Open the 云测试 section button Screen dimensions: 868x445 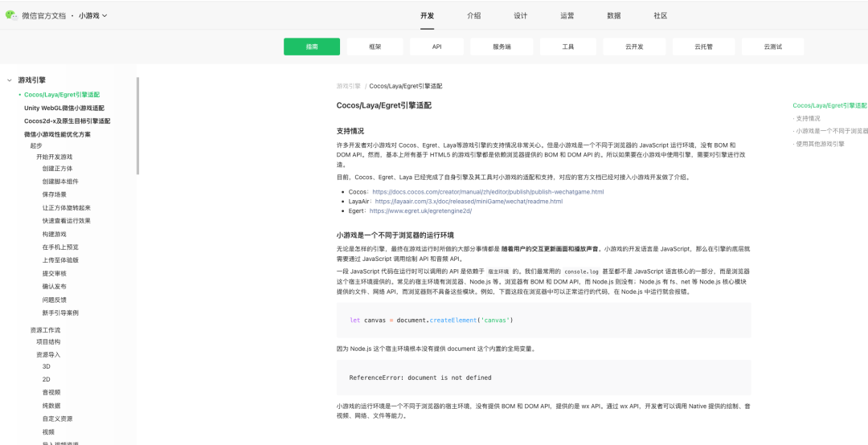pos(773,47)
